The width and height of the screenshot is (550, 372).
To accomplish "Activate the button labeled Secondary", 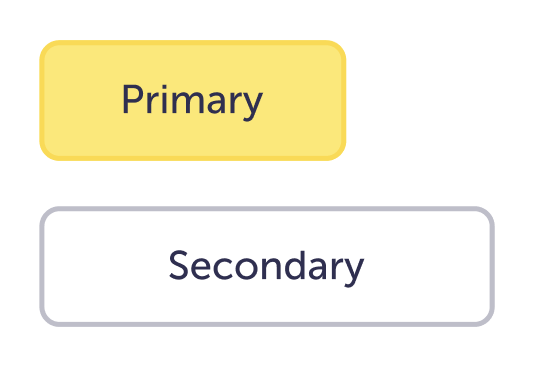I will tap(267, 266).
